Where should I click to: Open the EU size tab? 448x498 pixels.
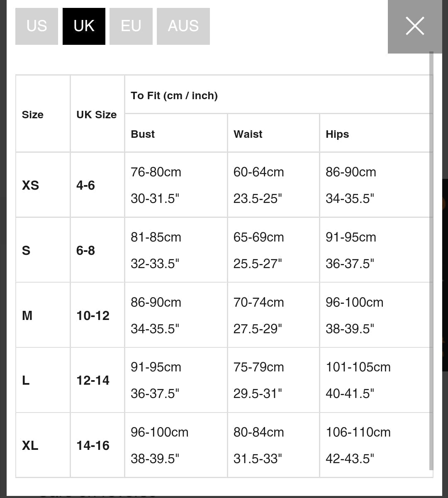[x=131, y=26]
